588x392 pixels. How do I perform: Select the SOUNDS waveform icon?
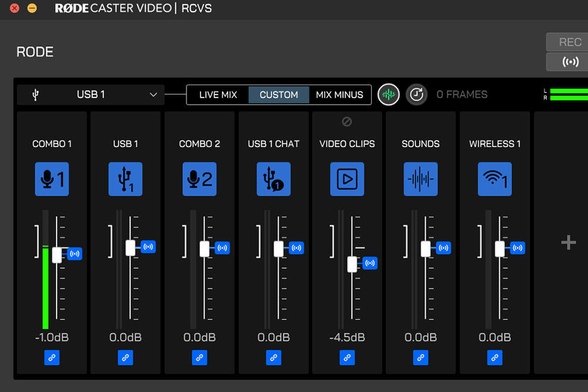tap(420, 179)
